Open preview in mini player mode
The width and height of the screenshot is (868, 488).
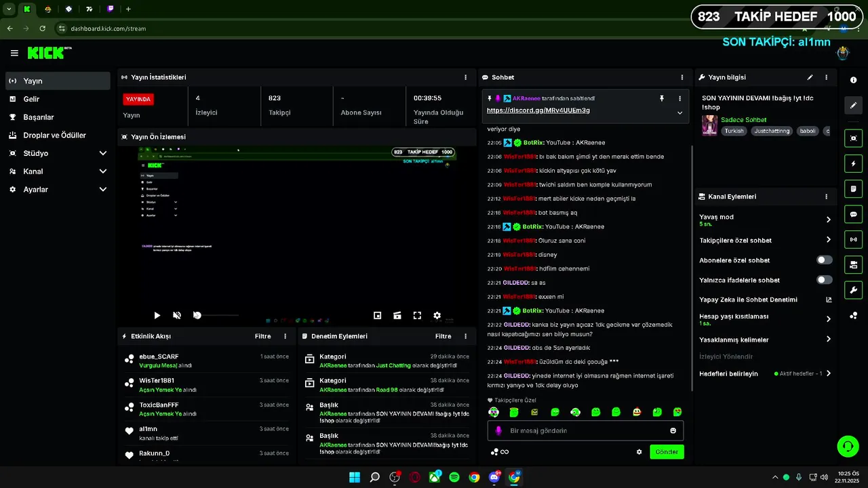[x=378, y=315]
